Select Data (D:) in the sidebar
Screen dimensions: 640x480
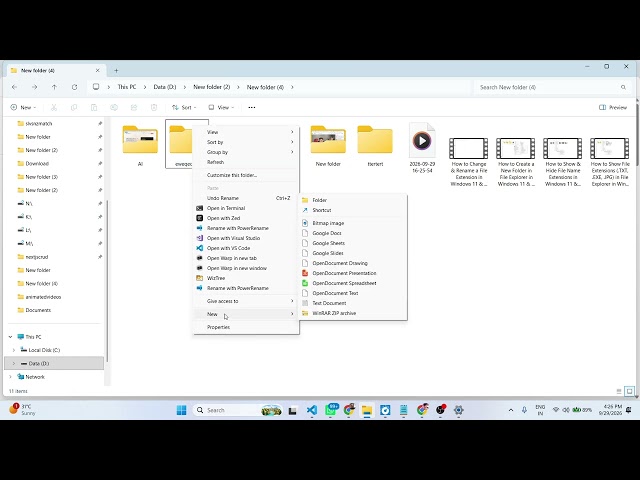click(54, 363)
